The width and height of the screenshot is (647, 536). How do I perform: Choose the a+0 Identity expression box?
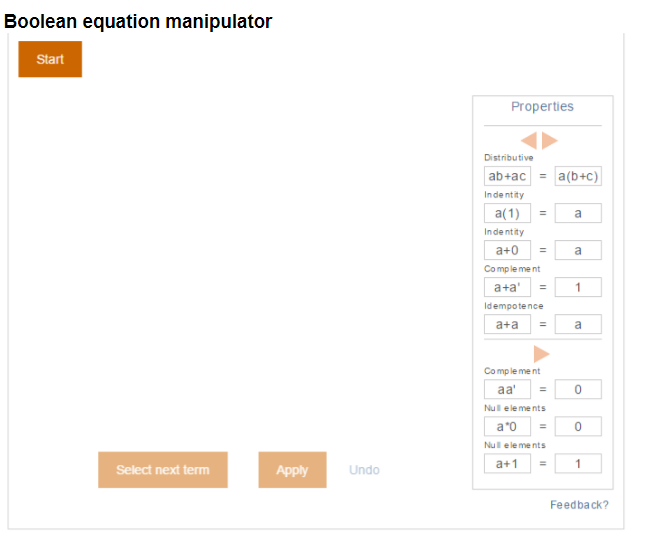(507, 250)
